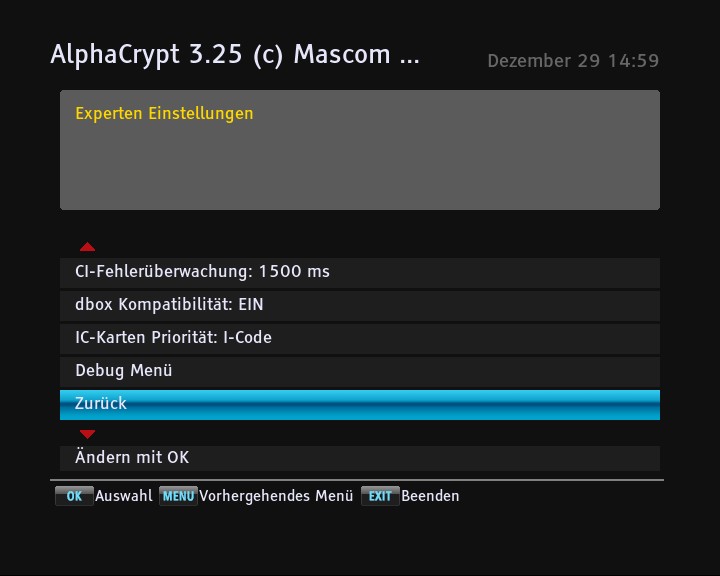Image resolution: width=720 pixels, height=576 pixels.
Task: Click the AlphaCrypt 3.25 title text
Action: (234, 55)
